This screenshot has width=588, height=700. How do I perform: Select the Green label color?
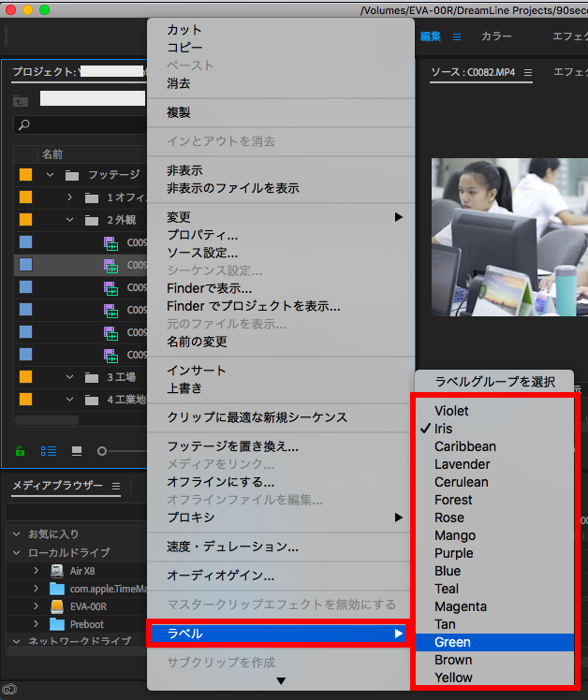(x=494, y=642)
